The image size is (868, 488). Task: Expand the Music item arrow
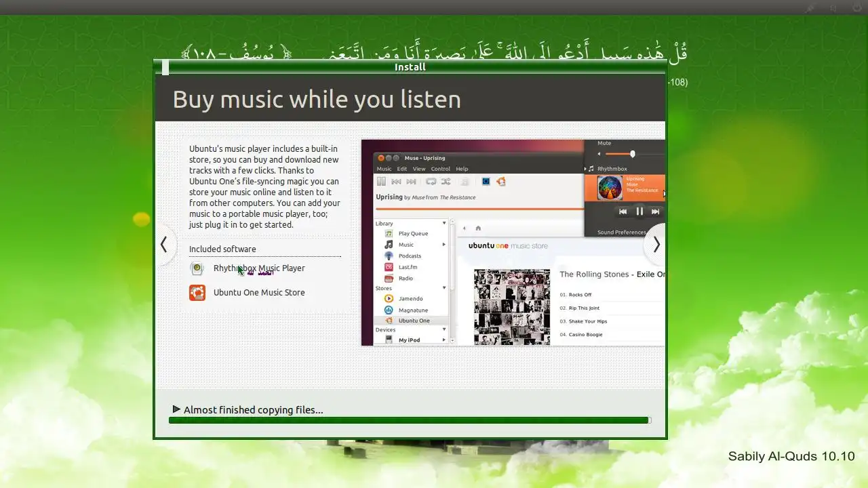click(444, 245)
